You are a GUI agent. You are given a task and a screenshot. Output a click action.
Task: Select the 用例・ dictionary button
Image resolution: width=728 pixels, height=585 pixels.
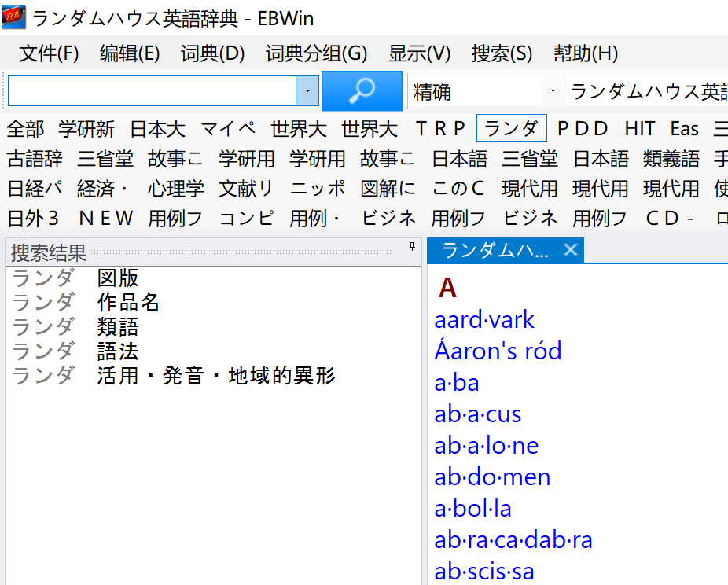[x=314, y=219]
